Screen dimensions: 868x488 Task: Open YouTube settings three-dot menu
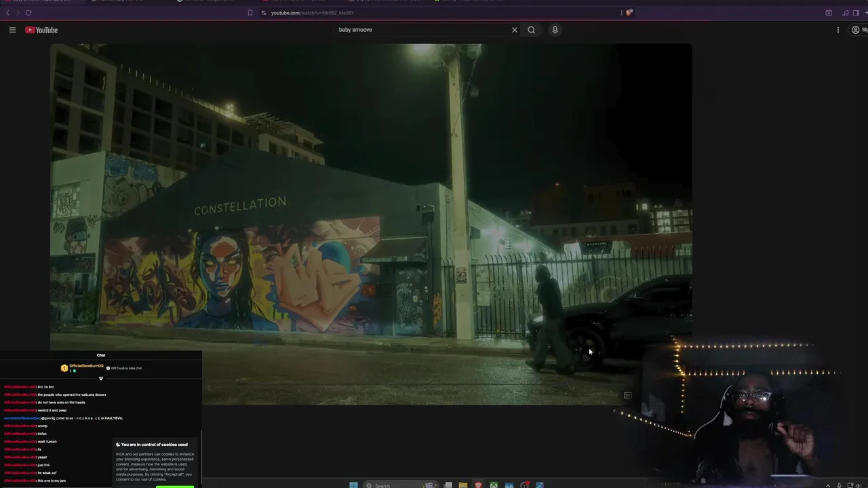point(838,30)
